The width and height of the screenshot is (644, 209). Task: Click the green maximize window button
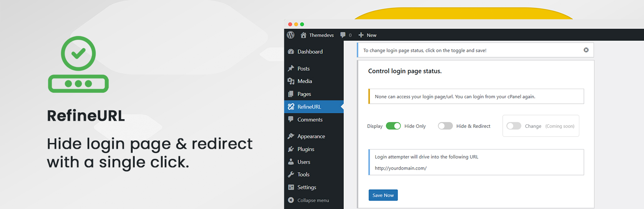click(302, 24)
